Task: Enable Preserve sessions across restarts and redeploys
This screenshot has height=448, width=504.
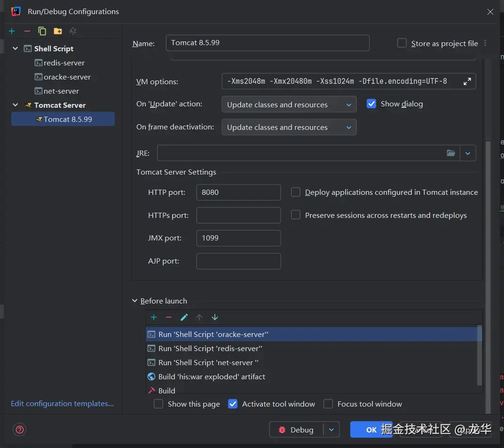Action: [296, 215]
